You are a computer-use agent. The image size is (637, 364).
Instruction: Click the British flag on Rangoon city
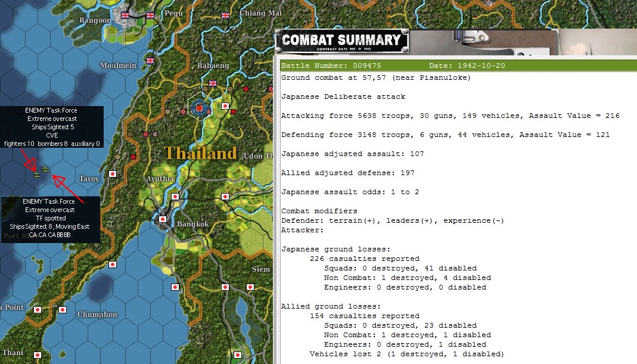[125, 15]
